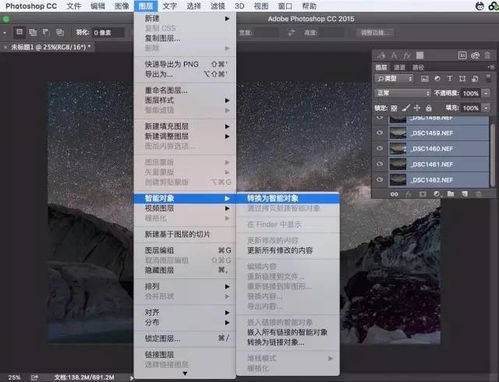Open tool preset picker arrow

4,33
